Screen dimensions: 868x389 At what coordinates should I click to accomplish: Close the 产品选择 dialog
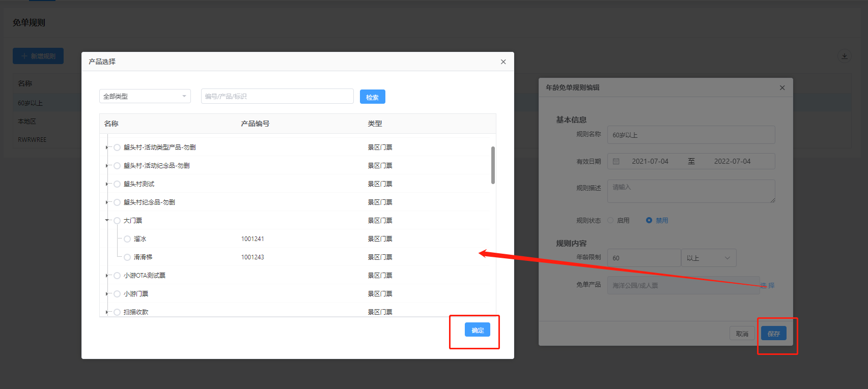click(503, 62)
